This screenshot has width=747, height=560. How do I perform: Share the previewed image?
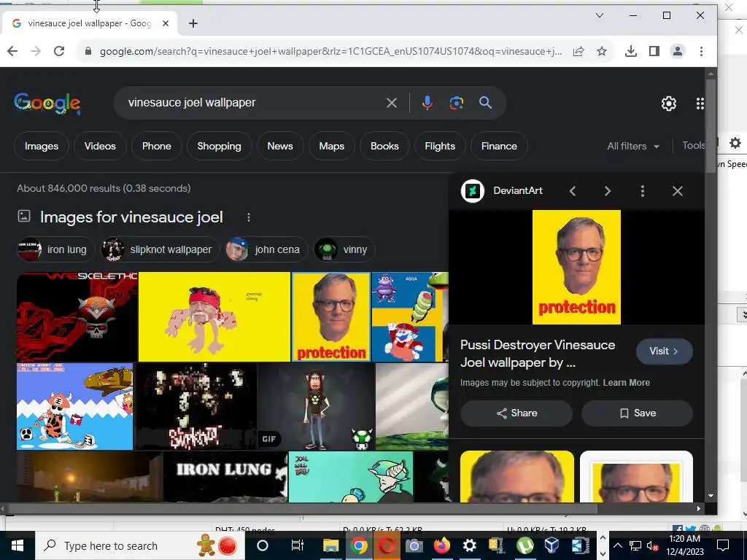pyautogui.click(x=516, y=413)
